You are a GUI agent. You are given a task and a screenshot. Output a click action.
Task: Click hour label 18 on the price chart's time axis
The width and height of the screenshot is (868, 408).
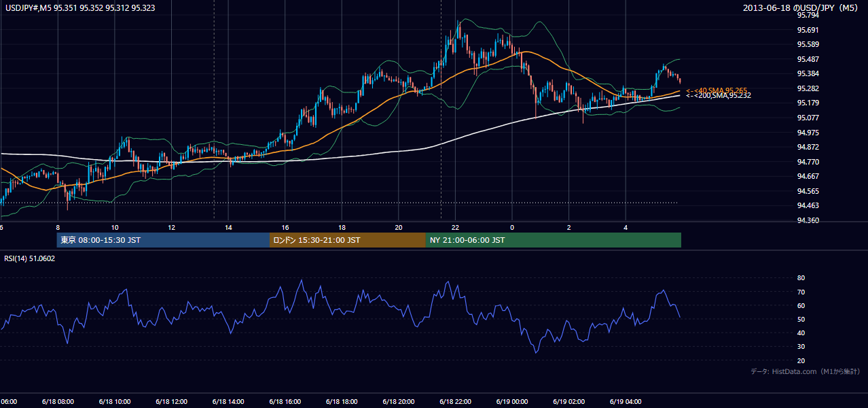342,227
